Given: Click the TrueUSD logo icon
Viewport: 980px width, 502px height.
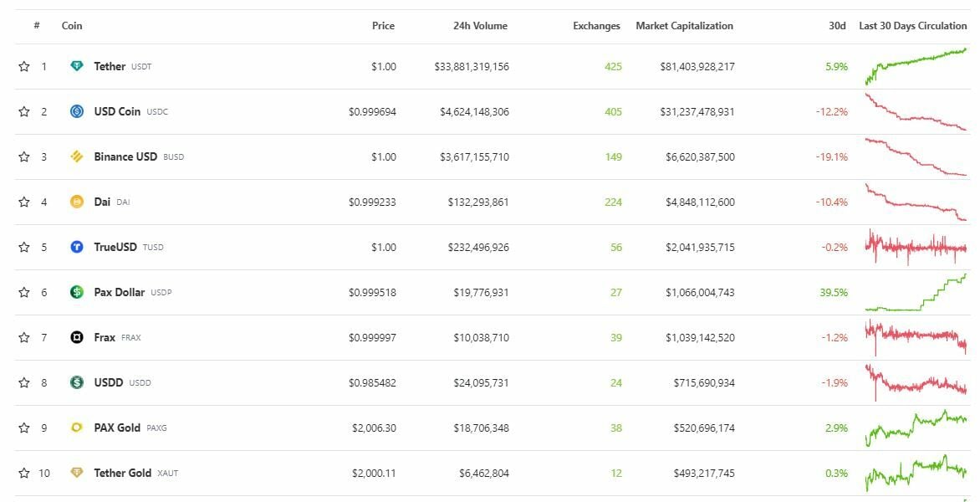Looking at the screenshot, I should point(77,247).
